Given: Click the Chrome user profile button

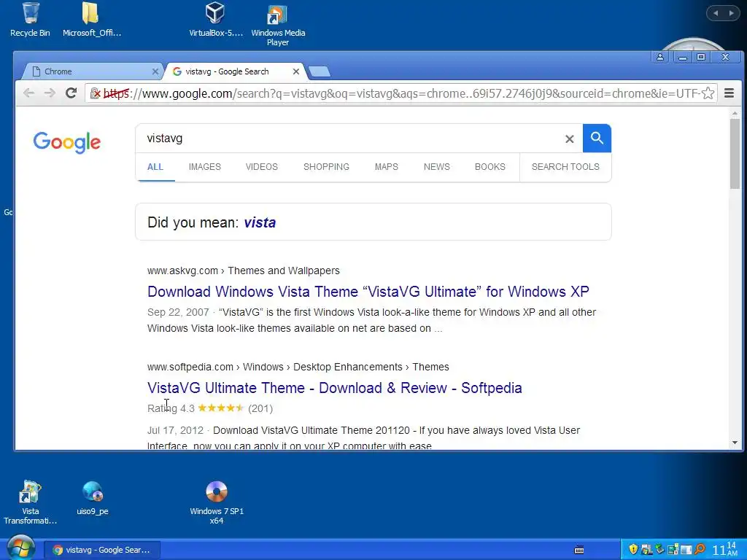Looking at the screenshot, I should click(x=659, y=57).
